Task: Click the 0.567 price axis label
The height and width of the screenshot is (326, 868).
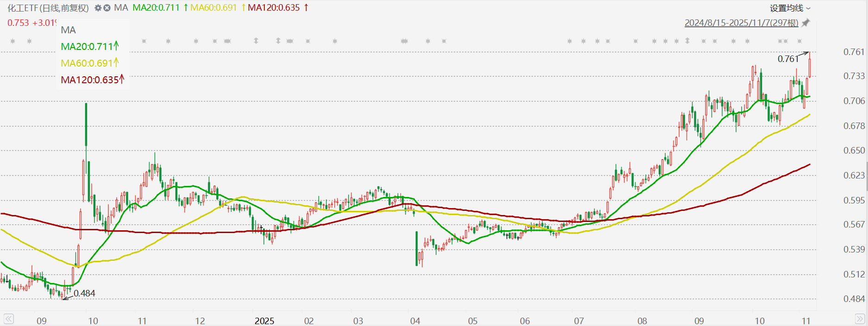Action: (854, 224)
